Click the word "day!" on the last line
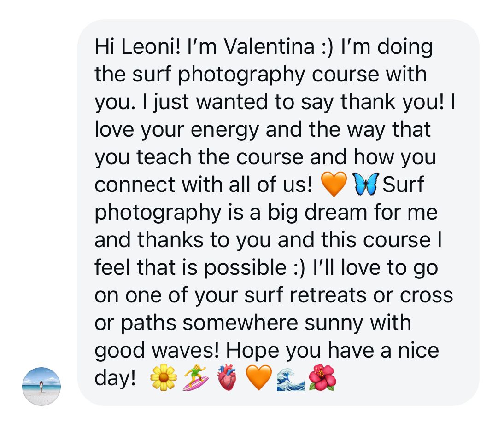 (116, 379)
